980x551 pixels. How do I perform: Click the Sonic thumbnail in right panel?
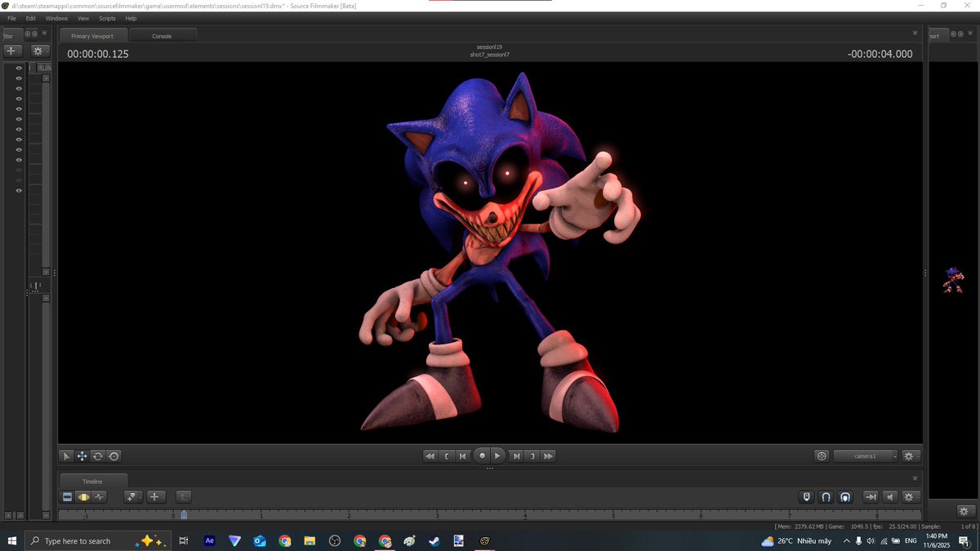point(954,278)
